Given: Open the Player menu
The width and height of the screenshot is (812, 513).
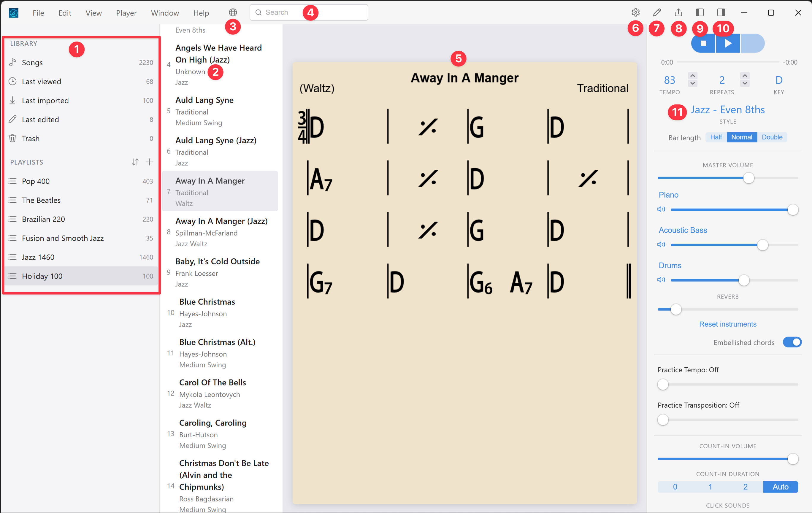Looking at the screenshot, I should 126,13.
